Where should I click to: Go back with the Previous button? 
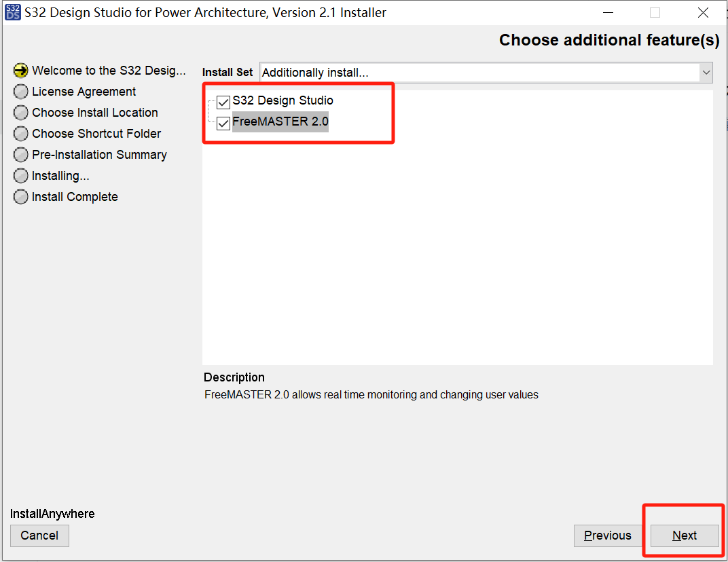click(607, 536)
